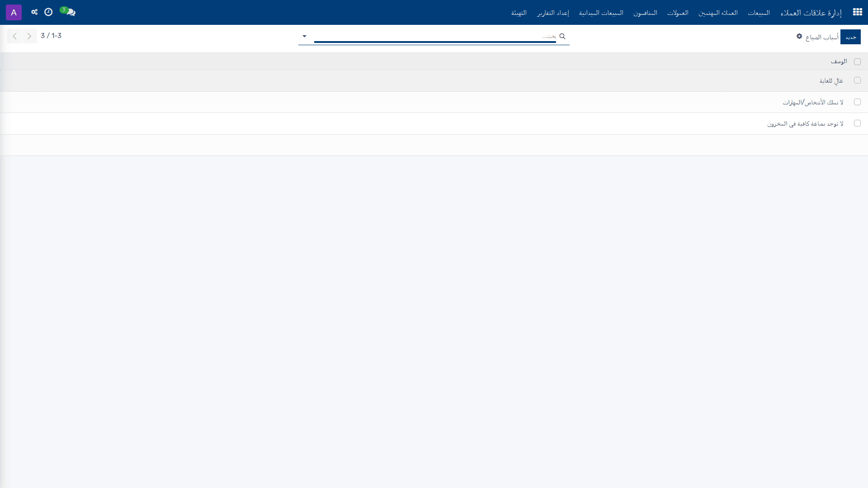Screen dimensions: 868x488
Task: Open the apps grid menu icon
Action: coord(857,12)
